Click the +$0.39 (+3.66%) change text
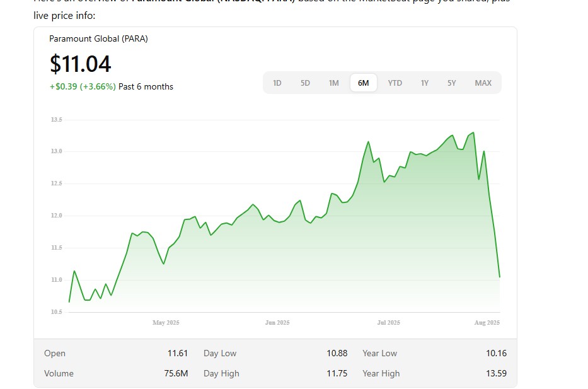 [x=83, y=86]
